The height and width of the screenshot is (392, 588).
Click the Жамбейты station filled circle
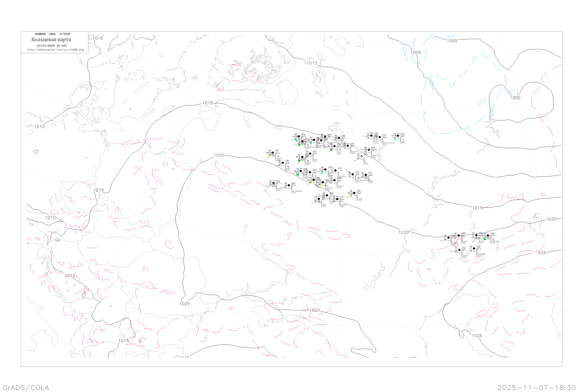pyautogui.click(x=474, y=249)
